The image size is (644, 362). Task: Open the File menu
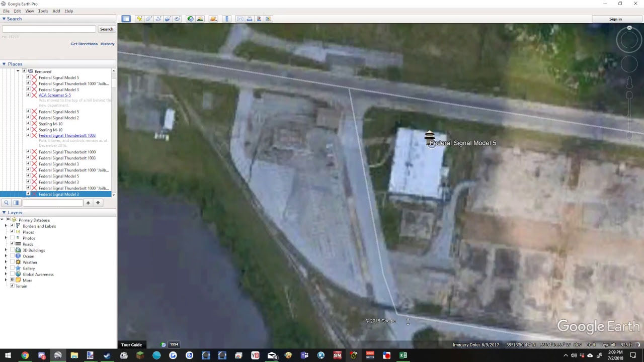pyautogui.click(x=6, y=11)
